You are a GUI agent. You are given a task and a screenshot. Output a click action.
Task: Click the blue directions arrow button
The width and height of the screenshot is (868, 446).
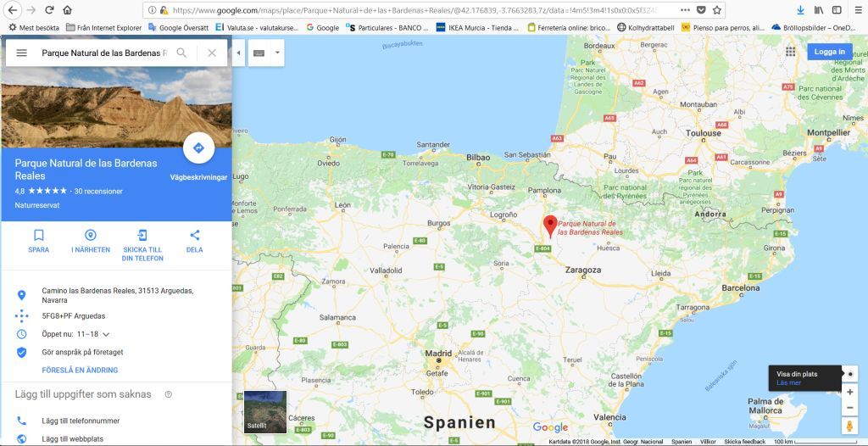pyautogui.click(x=198, y=148)
